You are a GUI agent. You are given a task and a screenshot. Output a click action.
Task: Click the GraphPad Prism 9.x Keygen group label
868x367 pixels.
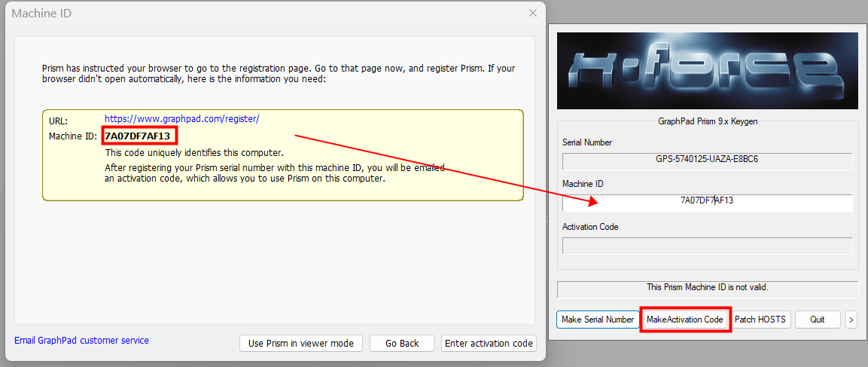(707, 121)
